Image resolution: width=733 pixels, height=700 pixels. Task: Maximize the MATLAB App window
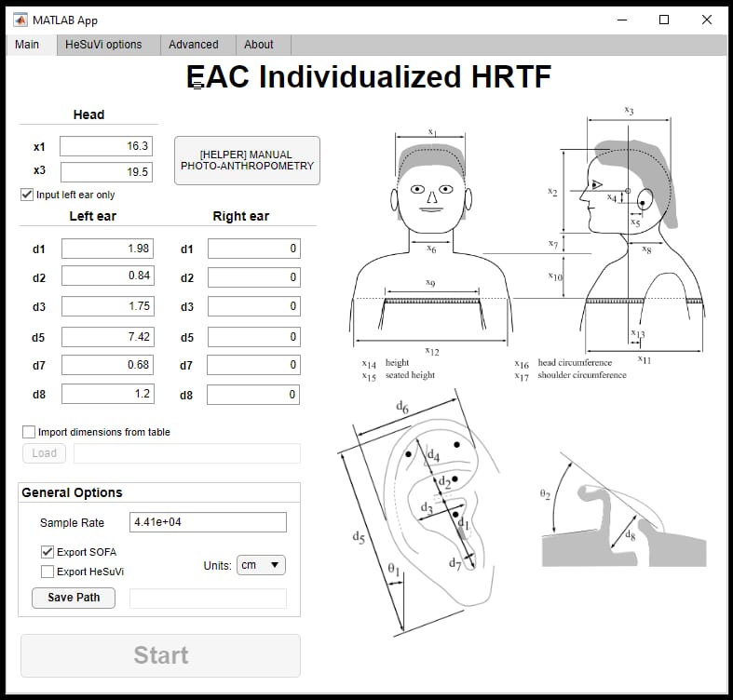point(664,20)
